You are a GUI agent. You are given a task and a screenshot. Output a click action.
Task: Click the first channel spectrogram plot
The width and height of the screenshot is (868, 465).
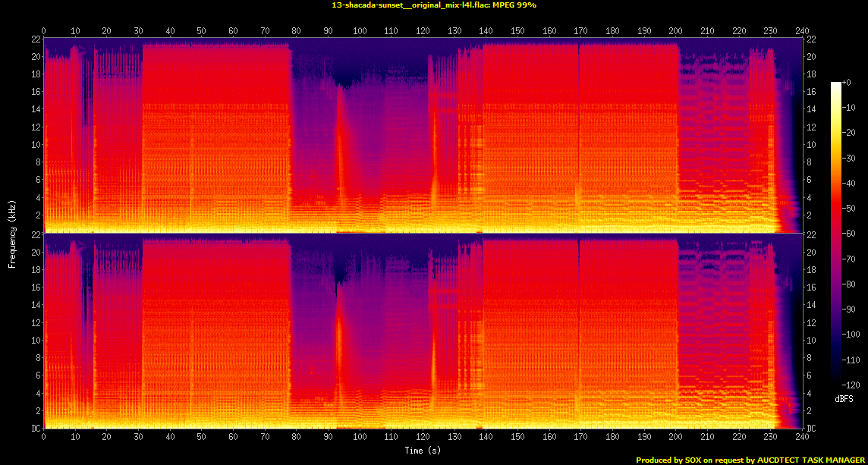pyautogui.click(x=423, y=135)
